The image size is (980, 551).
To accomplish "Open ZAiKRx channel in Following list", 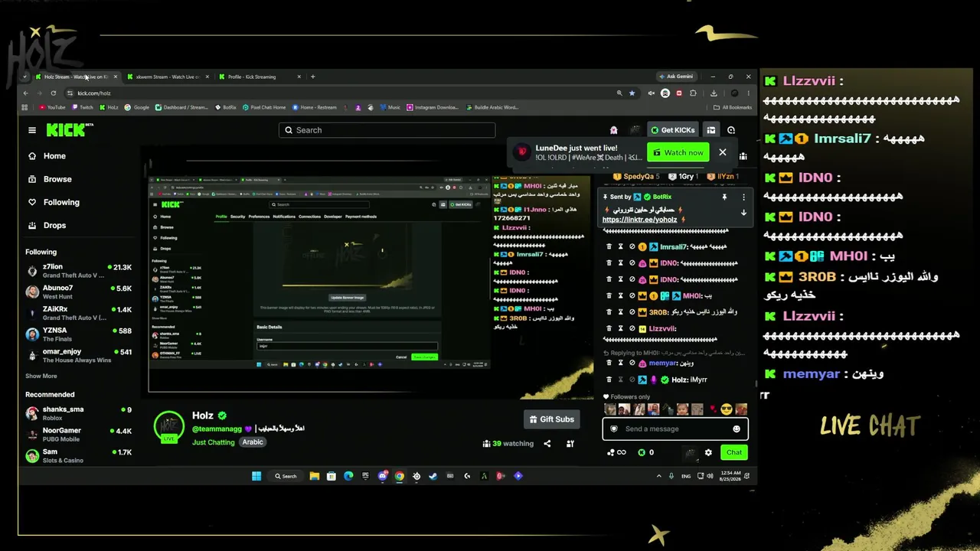I will pyautogui.click(x=79, y=313).
